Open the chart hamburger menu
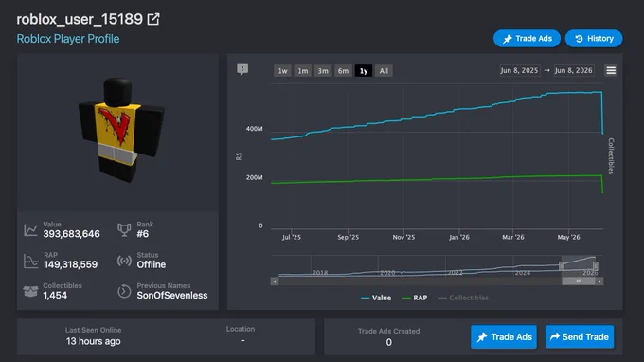 click(611, 71)
